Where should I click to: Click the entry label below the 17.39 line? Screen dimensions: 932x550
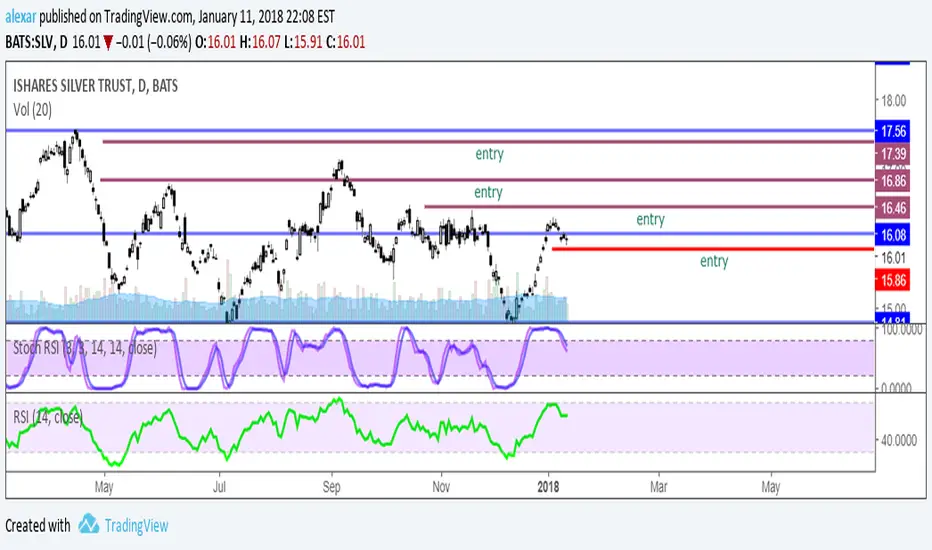(489, 154)
